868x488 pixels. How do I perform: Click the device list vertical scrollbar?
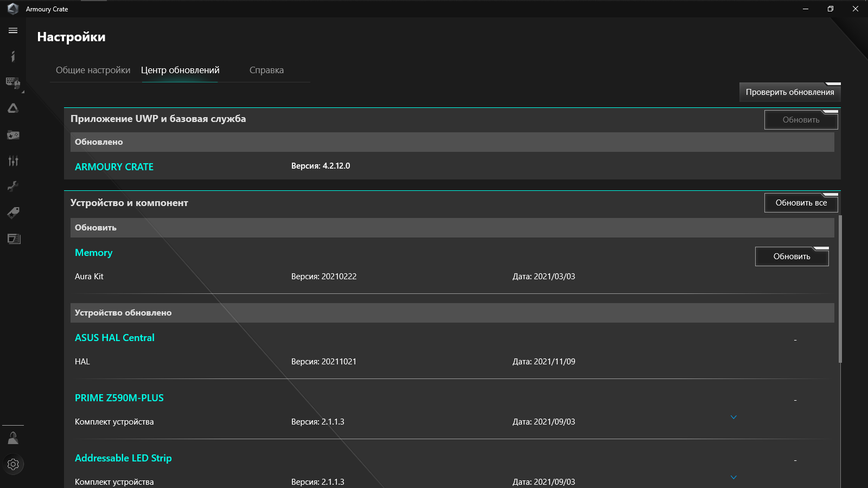tap(840, 289)
